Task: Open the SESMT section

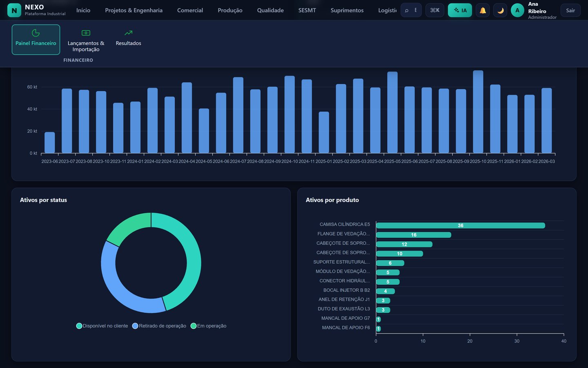Action: tap(307, 10)
